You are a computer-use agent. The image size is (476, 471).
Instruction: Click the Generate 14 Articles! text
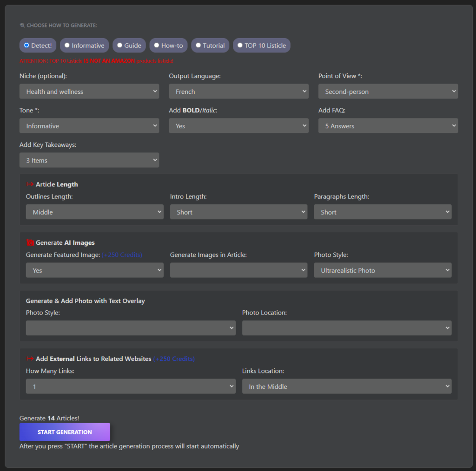(49, 418)
